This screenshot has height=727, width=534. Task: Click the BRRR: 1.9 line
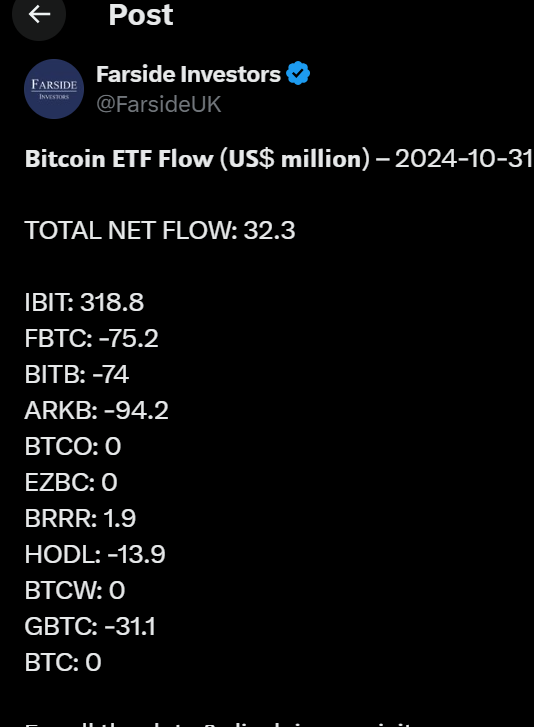(80, 518)
